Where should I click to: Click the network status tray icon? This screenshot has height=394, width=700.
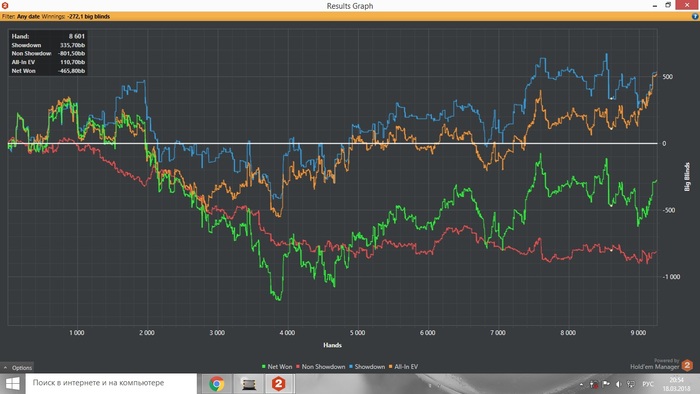pyautogui.click(x=594, y=384)
